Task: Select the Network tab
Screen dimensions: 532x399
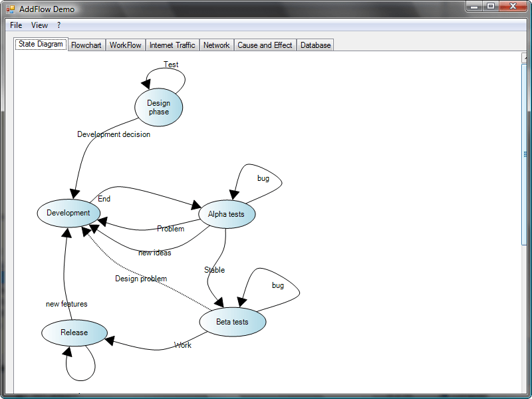Action: click(216, 45)
